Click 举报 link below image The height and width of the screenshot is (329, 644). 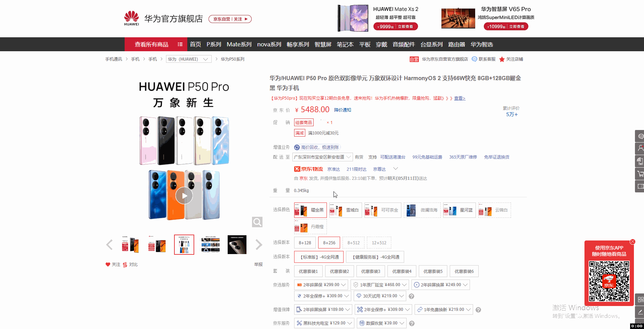coord(258,265)
